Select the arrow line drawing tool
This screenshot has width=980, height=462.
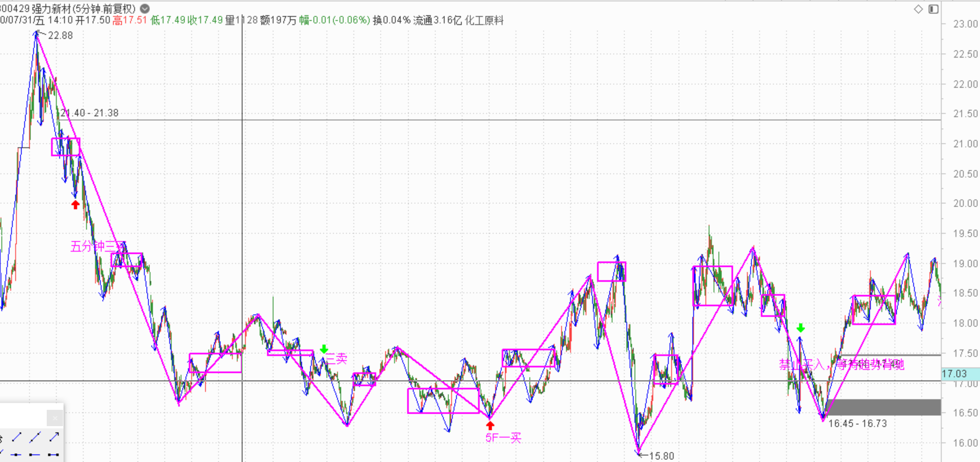click(x=54, y=437)
